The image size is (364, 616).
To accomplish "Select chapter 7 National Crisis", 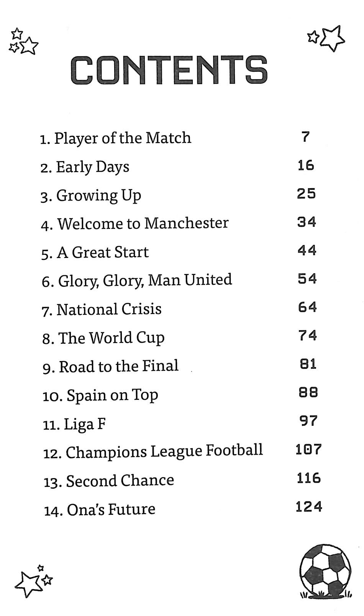I will (102, 309).
